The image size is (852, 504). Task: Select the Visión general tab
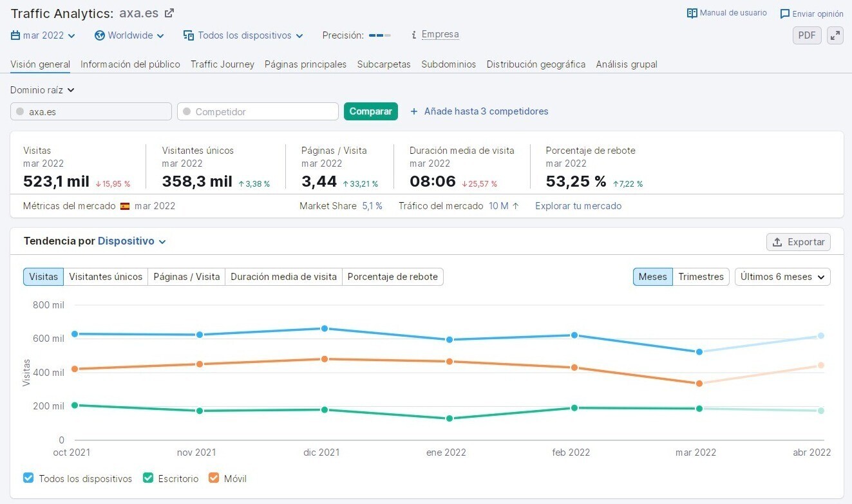(41, 64)
